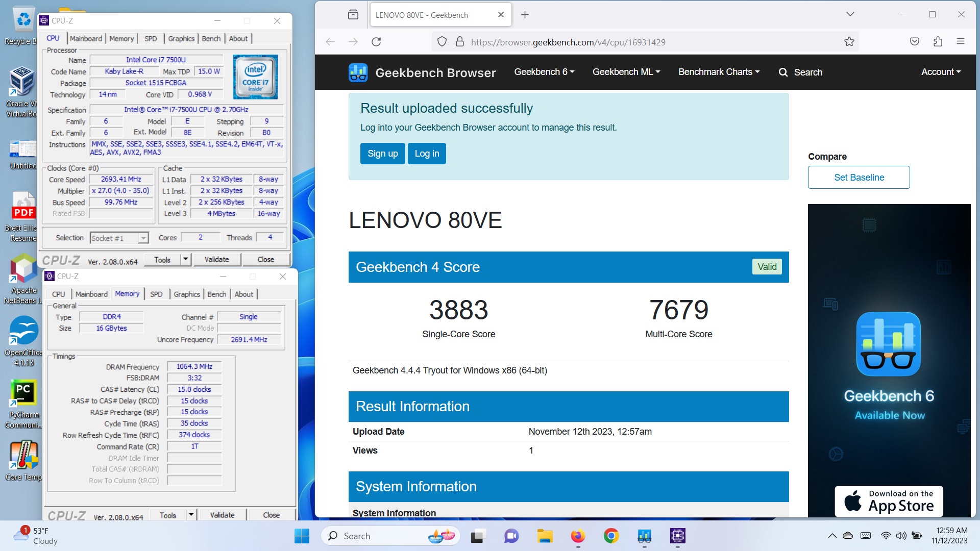Viewport: 980px width, 551px height.
Task: Open Firefox from the taskbar
Action: (x=578, y=536)
